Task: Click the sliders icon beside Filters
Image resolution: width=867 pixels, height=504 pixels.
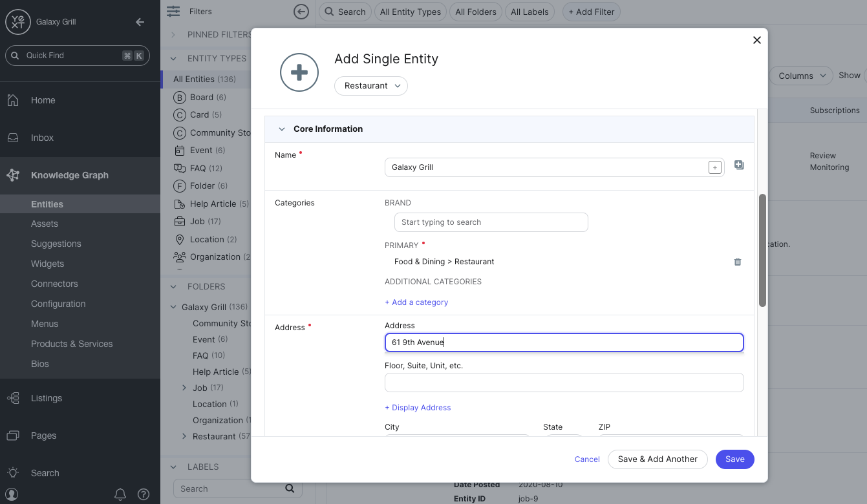Action: [x=173, y=11]
